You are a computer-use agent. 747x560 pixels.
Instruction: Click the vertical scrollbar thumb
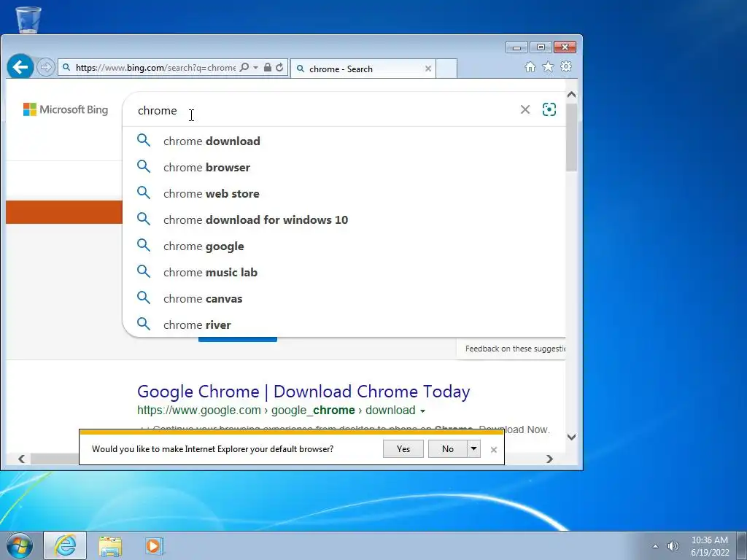pos(572,137)
